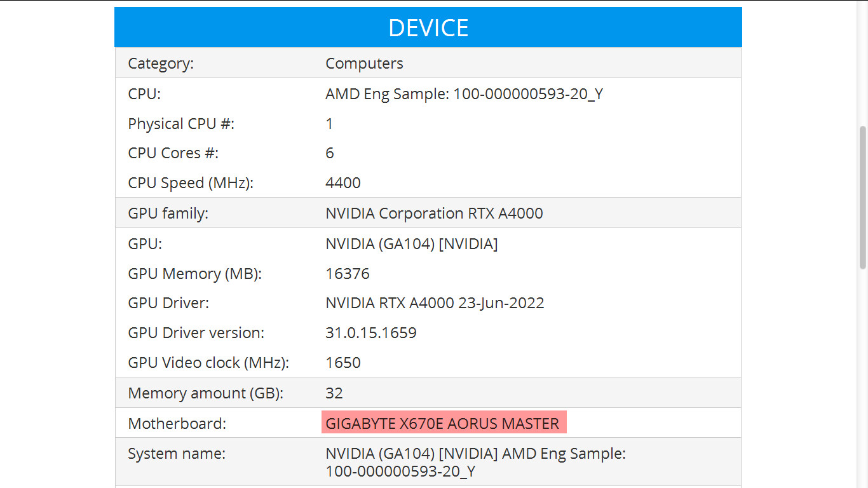
Task: Click the Category row label
Action: click(161, 64)
